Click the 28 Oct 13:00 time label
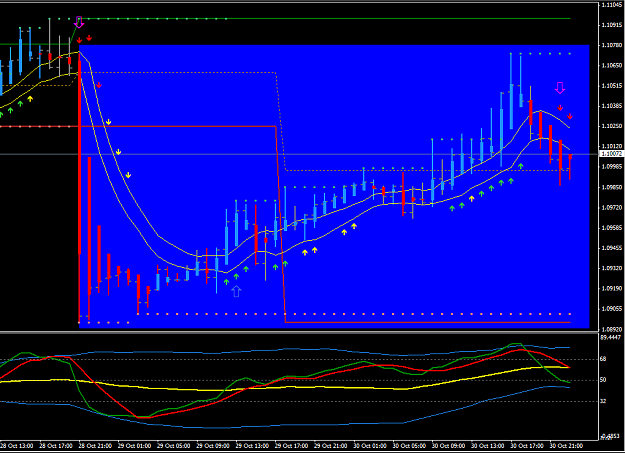This screenshot has height=454, width=625. click(16, 446)
